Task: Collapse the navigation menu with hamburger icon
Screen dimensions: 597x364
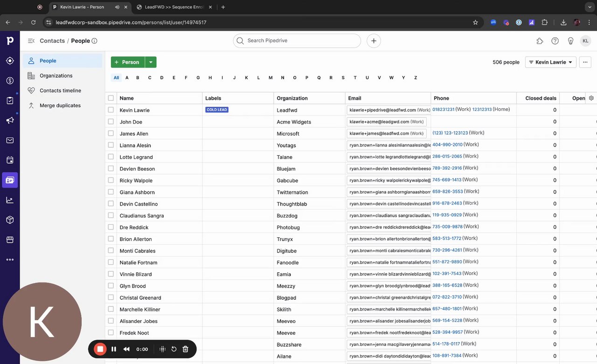Action: point(31,41)
